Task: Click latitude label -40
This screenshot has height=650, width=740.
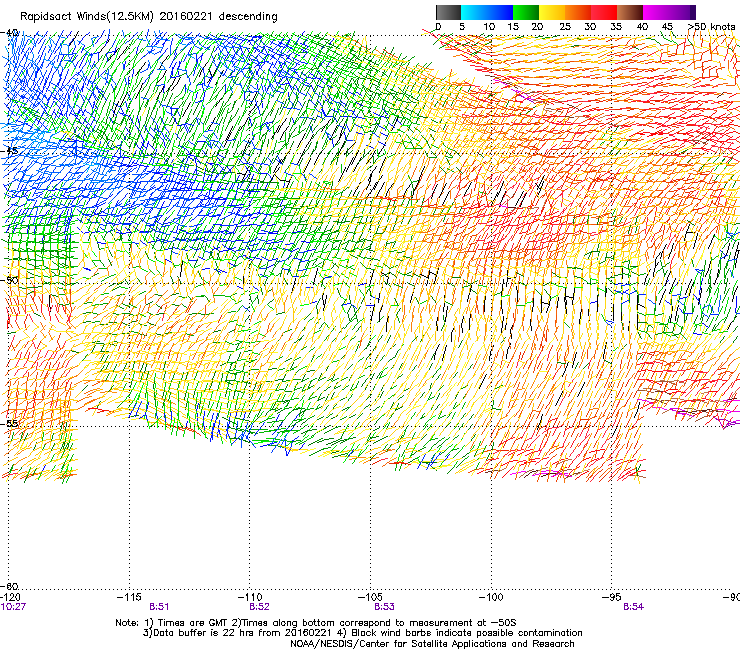Action: coord(10,33)
